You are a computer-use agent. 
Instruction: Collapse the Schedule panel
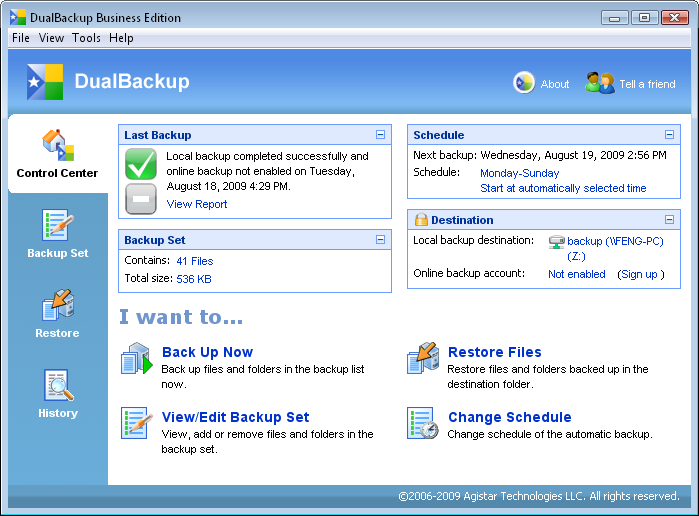click(669, 135)
